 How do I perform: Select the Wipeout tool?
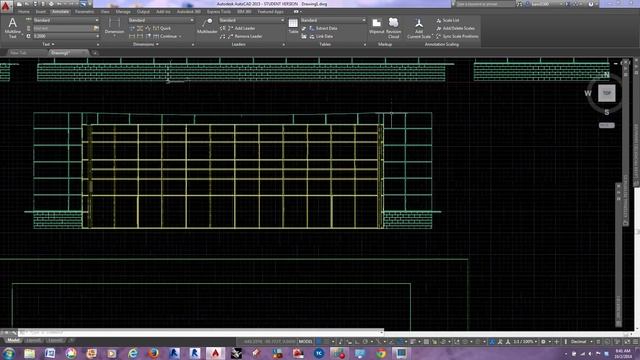pos(376,26)
